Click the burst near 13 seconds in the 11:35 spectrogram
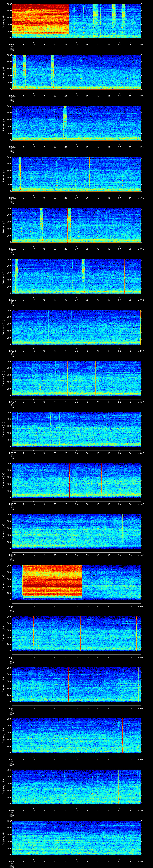The height and width of the screenshot is (868, 153). (x=41, y=225)
